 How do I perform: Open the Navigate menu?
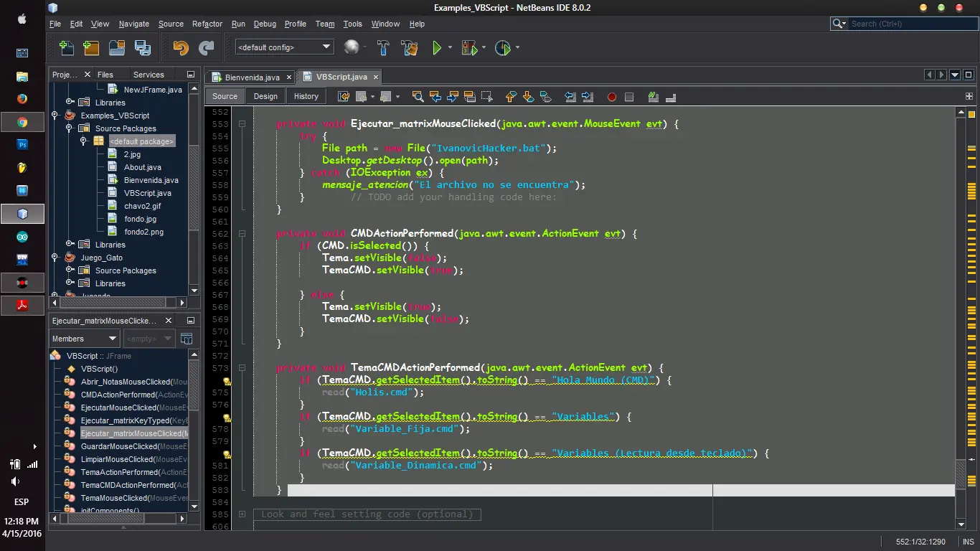(134, 24)
